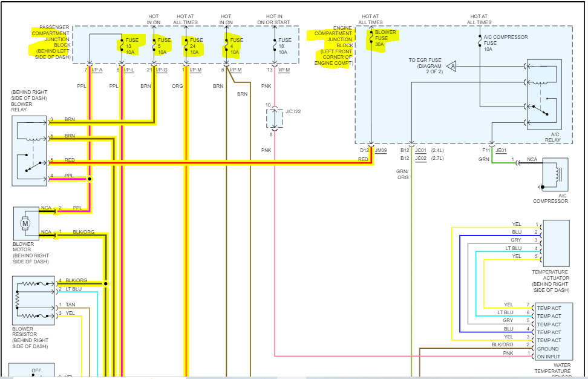588x379 pixels.
Task: Click the highlighted Fuse 13 10A
Action: [130, 46]
